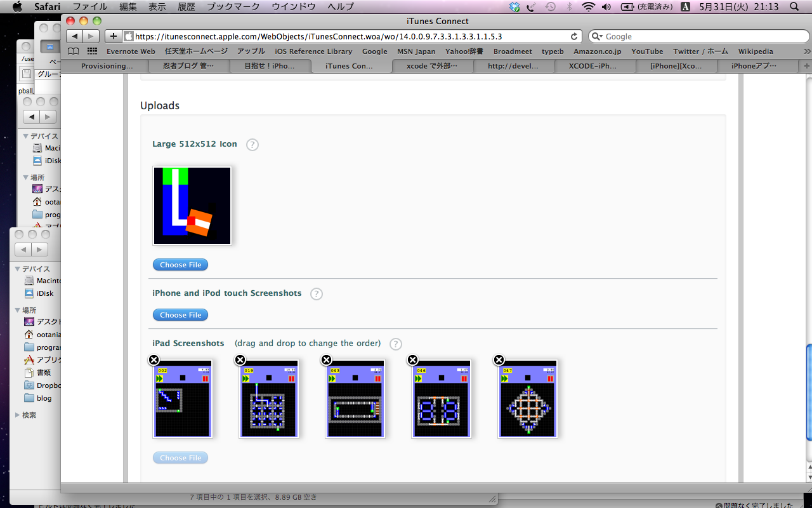Open the Apple menu
Image resolution: width=812 pixels, height=508 pixels.
17,7
